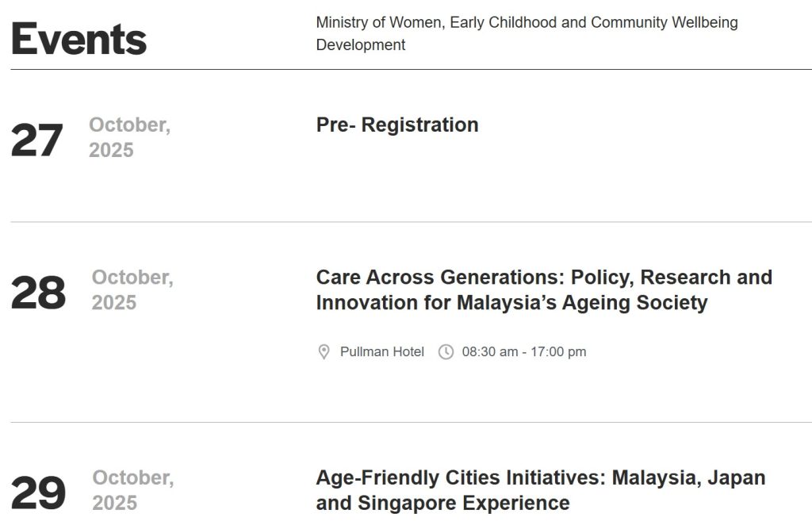Screen dimensions: 812x529
Task: Click the word October next to 29
Action: click(x=133, y=478)
